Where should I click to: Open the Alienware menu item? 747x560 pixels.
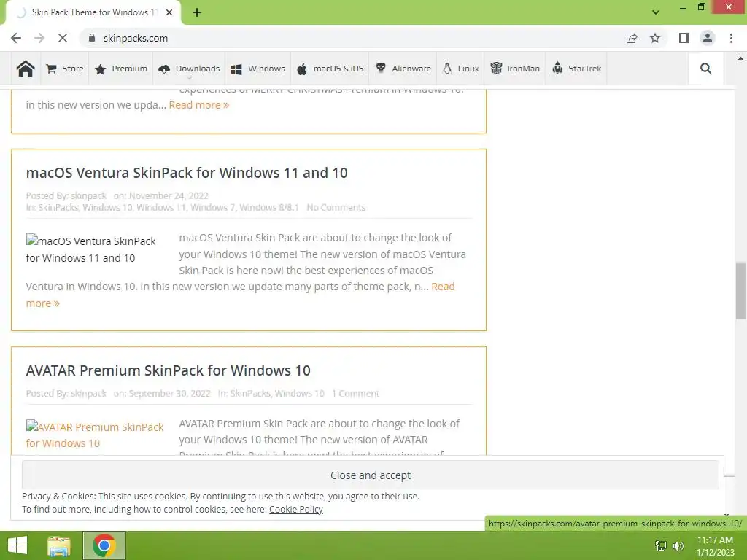pos(403,69)
